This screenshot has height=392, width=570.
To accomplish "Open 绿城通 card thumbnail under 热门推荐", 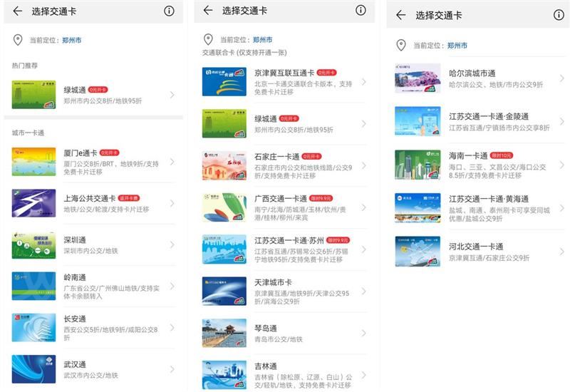I will click(x=33, y=95).
